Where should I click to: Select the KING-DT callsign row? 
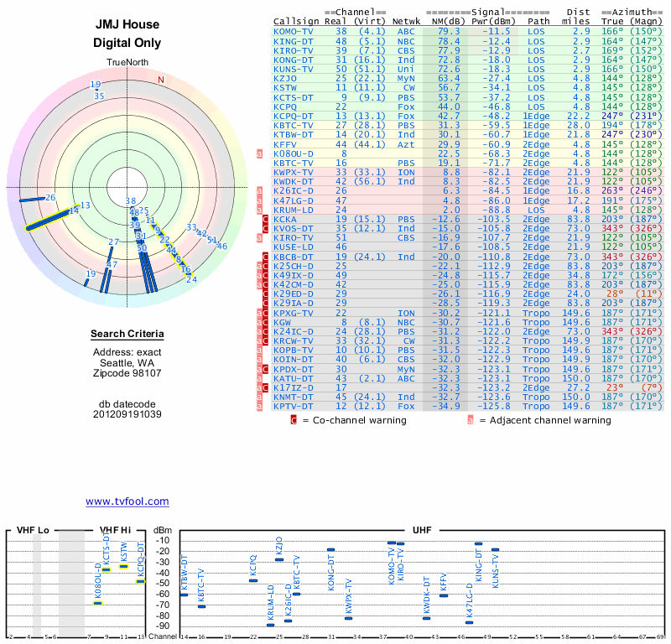pos(468,41)
